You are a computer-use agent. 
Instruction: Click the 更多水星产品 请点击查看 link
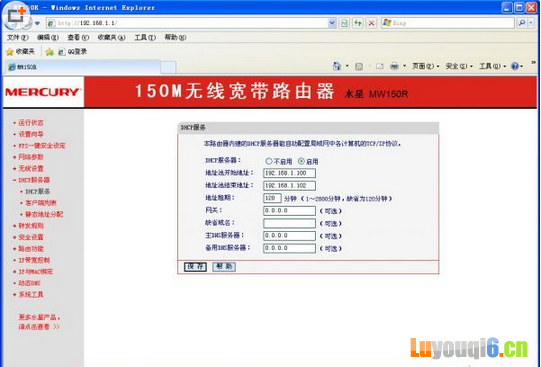(x=39, y=322)
